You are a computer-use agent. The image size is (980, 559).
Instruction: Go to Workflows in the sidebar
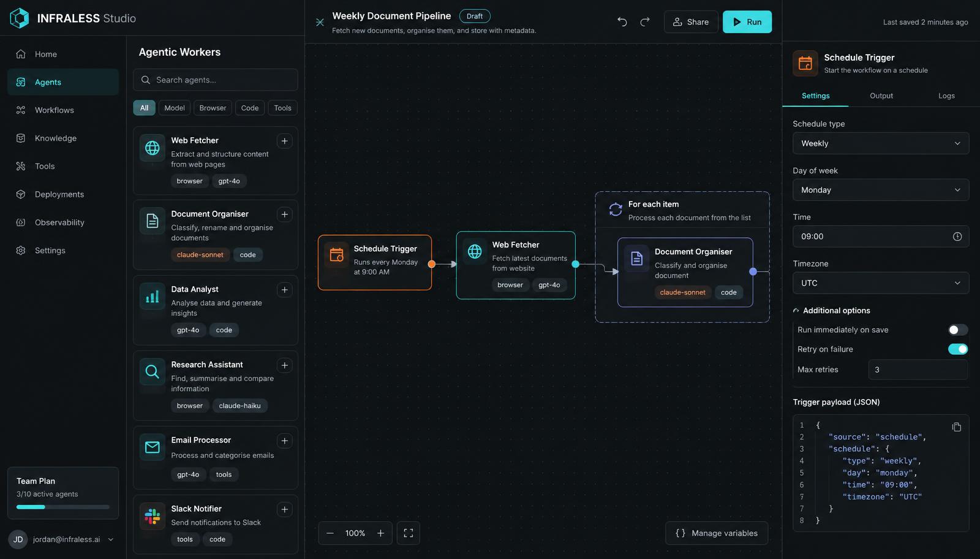coord(63,110)
